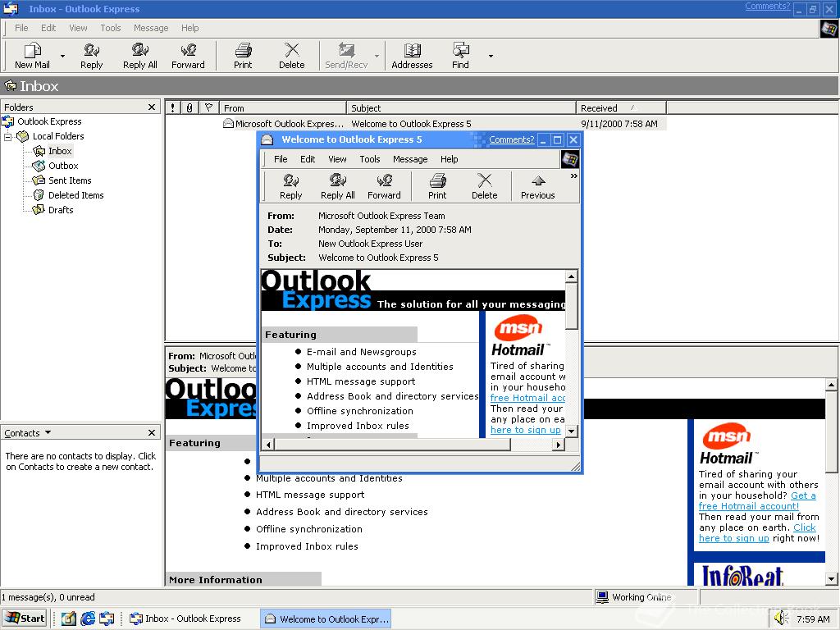Click the Comments? link in message title bar
Screen dimensions: 840x630
(511, 139)
